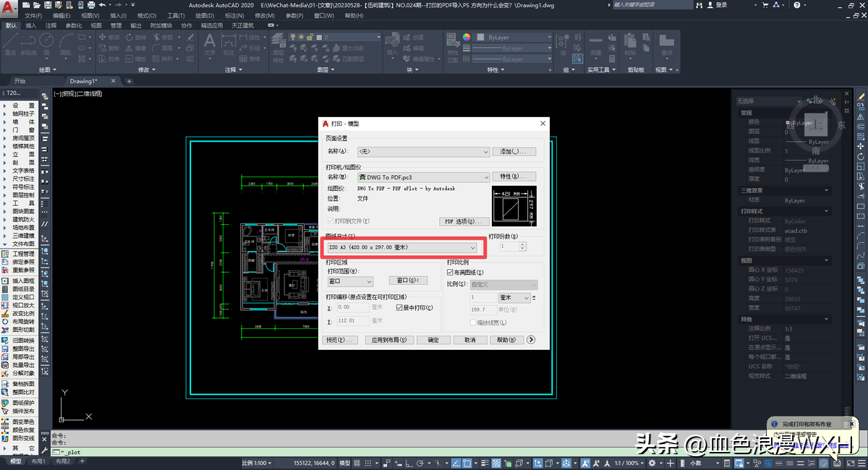Open the 文件(F) menu
The image size is (868, 470).
coord(33,15)
